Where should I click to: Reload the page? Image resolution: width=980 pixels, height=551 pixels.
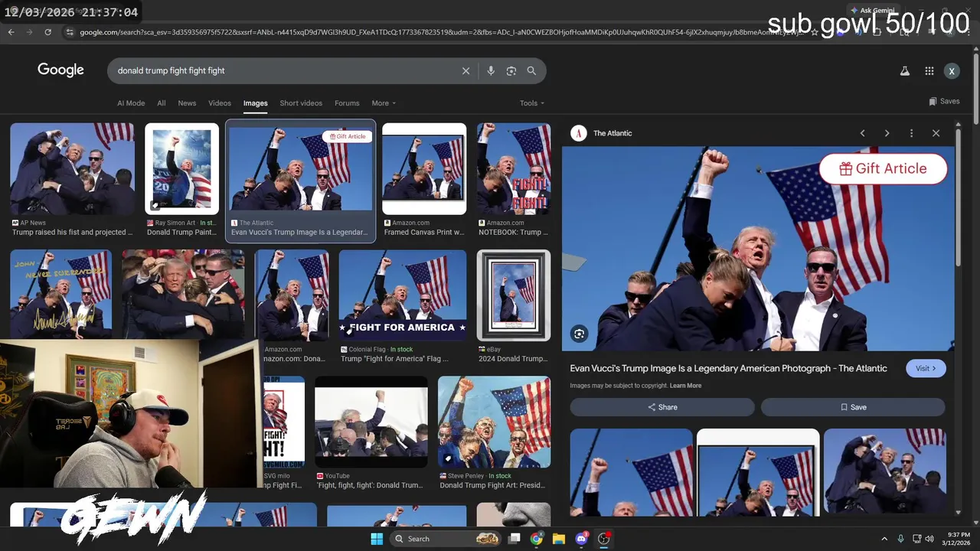(x=47, y=32)
